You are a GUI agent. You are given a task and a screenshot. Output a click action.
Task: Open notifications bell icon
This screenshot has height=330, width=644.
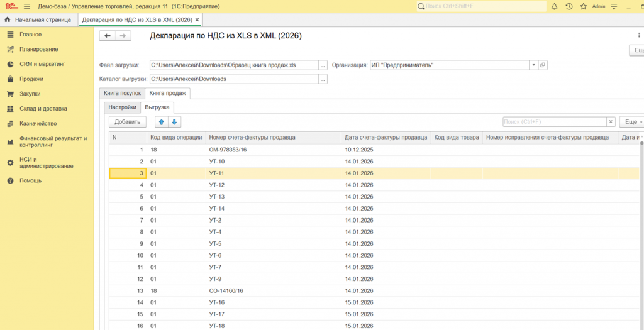555,6
